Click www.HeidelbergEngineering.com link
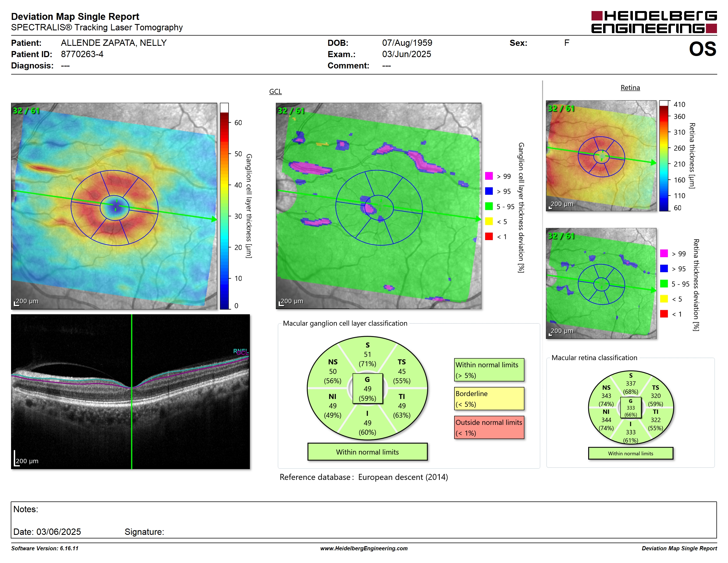Screen dimensions: 728x563 click(364, 548)
